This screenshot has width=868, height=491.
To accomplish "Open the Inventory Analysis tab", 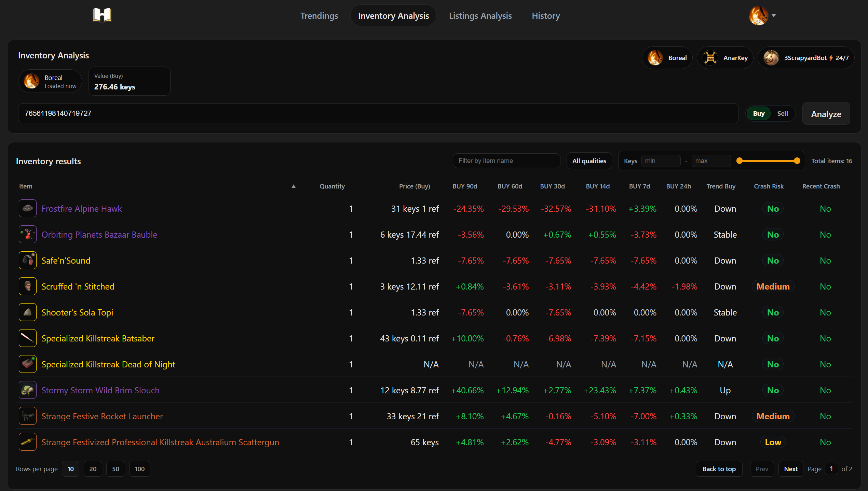I will (393, 16).
